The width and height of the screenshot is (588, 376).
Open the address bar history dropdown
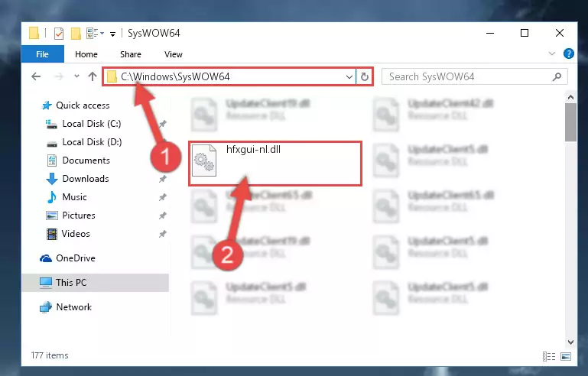point(349,77)
